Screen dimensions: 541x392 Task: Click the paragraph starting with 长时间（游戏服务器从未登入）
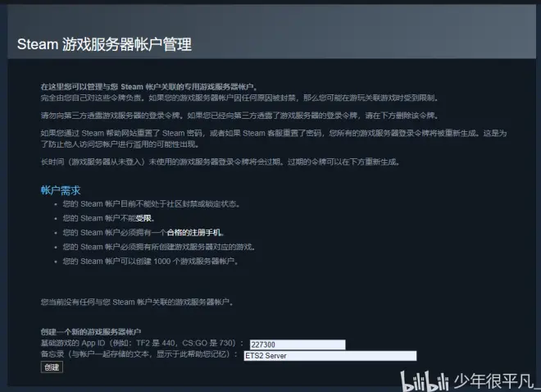pyautogui.click(x=220, y=162)
